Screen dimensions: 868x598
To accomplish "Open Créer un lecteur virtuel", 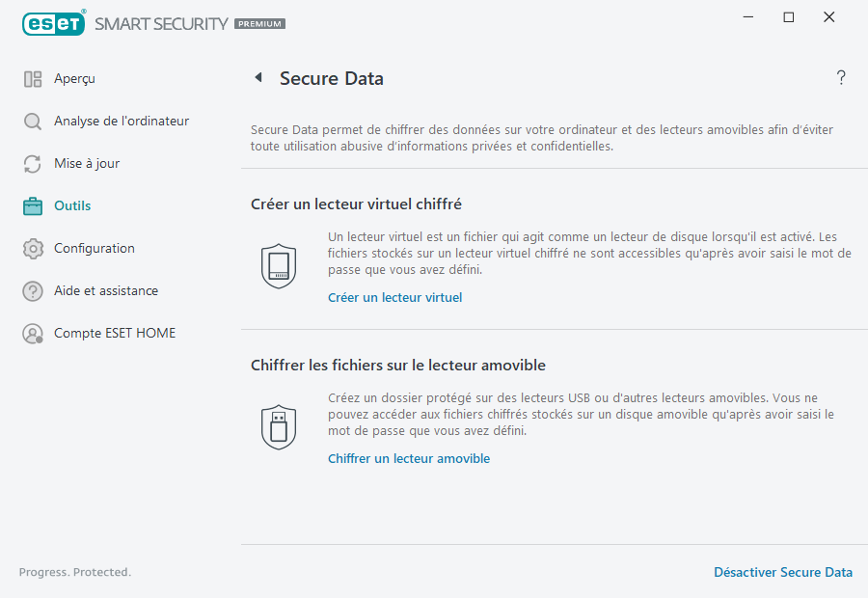I will click(x=394, y=297).
